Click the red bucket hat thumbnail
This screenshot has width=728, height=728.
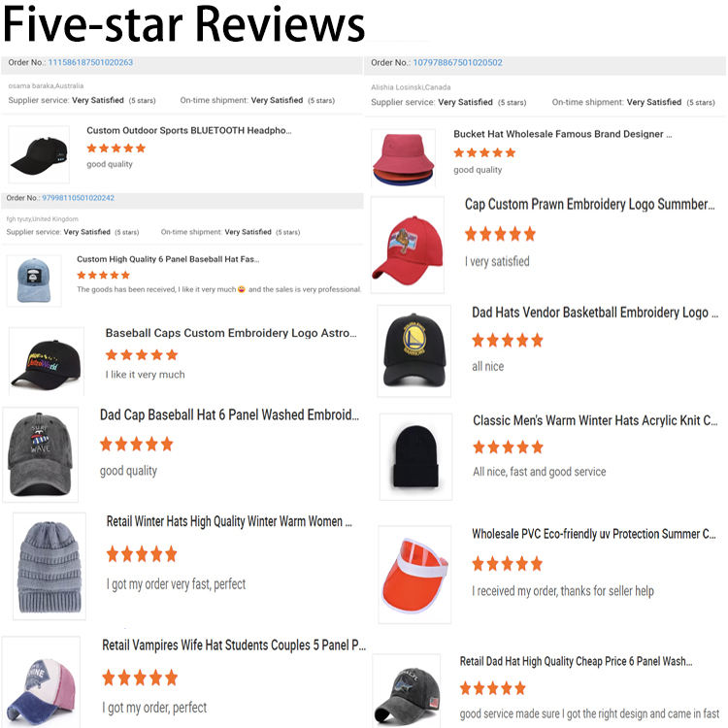coord(403,158)
